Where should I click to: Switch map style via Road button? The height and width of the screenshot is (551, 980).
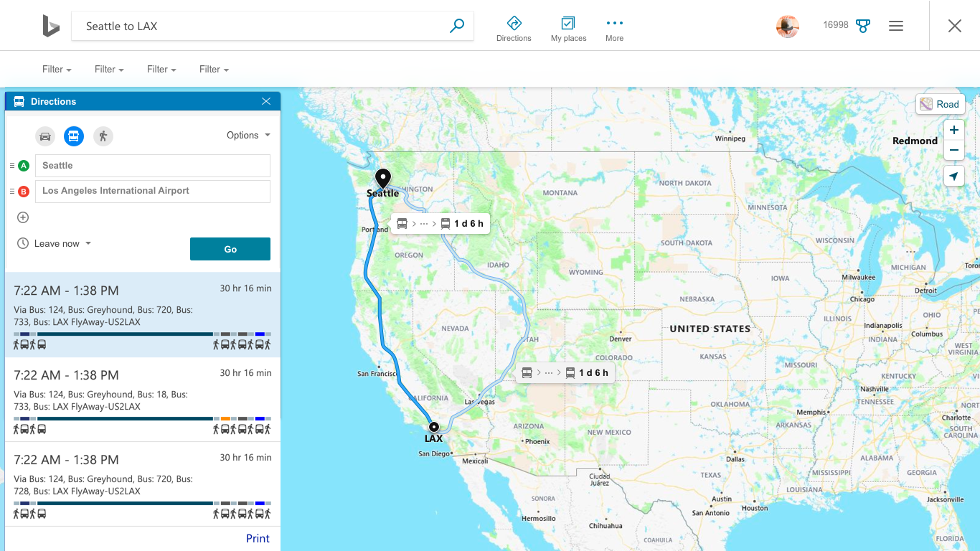click(940, 104)
